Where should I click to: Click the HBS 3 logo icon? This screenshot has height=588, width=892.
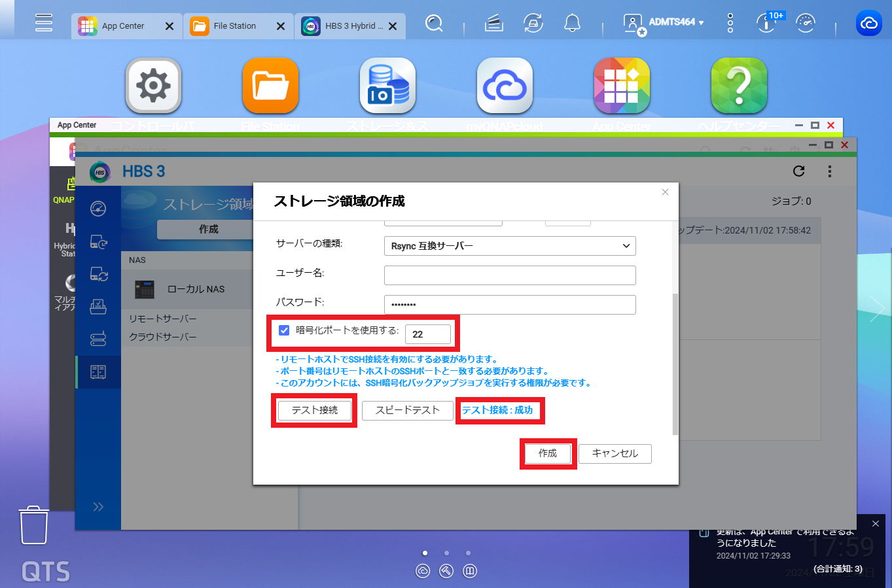pyautogui.click(x=100, y=172)
